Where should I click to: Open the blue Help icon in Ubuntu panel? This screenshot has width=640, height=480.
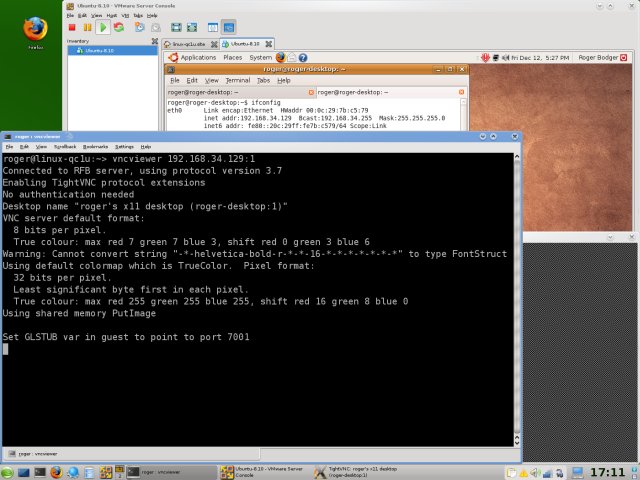(x=303, y=58)
